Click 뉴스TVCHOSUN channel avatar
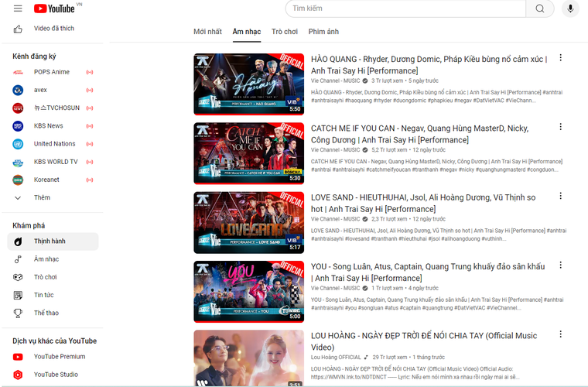The image size is (588, 387). pos(18,108)
